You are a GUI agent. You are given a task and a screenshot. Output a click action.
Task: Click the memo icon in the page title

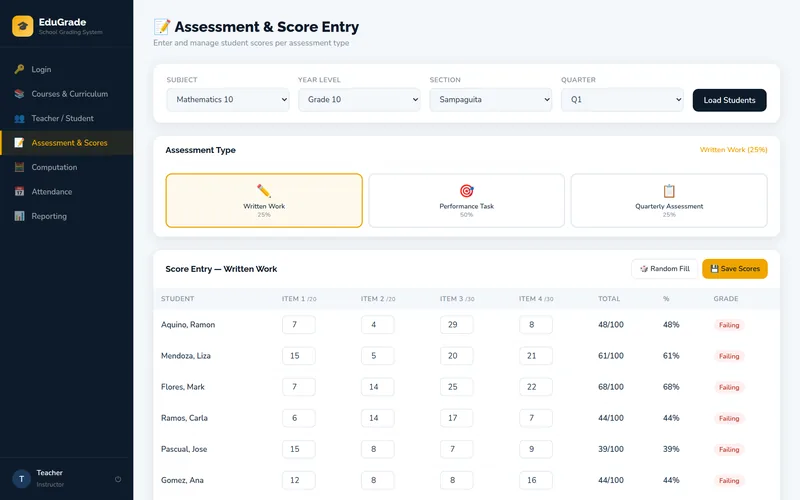162,27
